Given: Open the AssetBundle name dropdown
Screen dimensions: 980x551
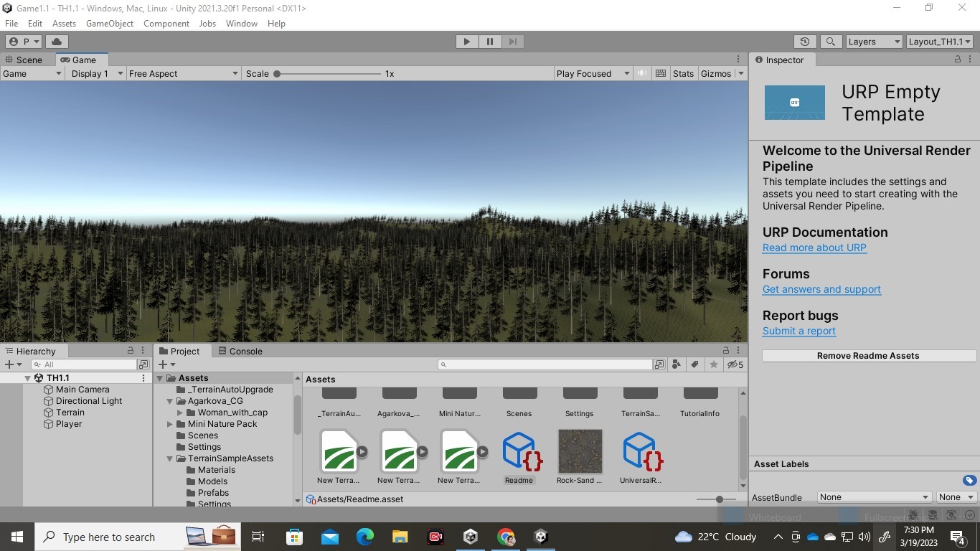Looking at the screenshot, I should 875,496.
